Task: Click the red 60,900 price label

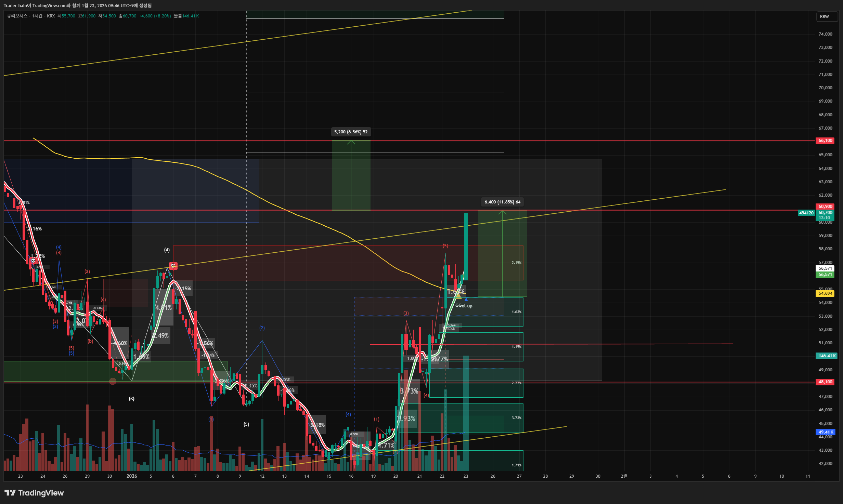Action: click(x=825, y=207)
